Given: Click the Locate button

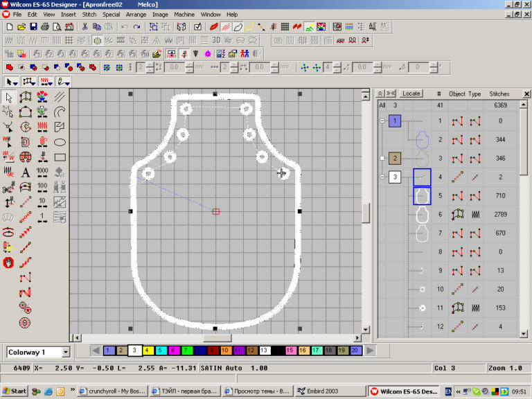Looking at the screenshot, I should (x=411, y=94).
